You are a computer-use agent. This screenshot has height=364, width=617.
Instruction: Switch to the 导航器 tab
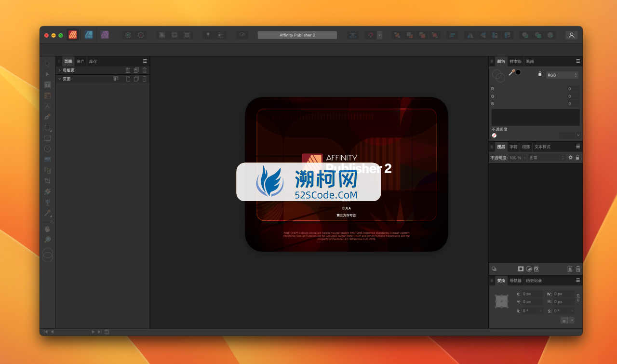(516, 281)
